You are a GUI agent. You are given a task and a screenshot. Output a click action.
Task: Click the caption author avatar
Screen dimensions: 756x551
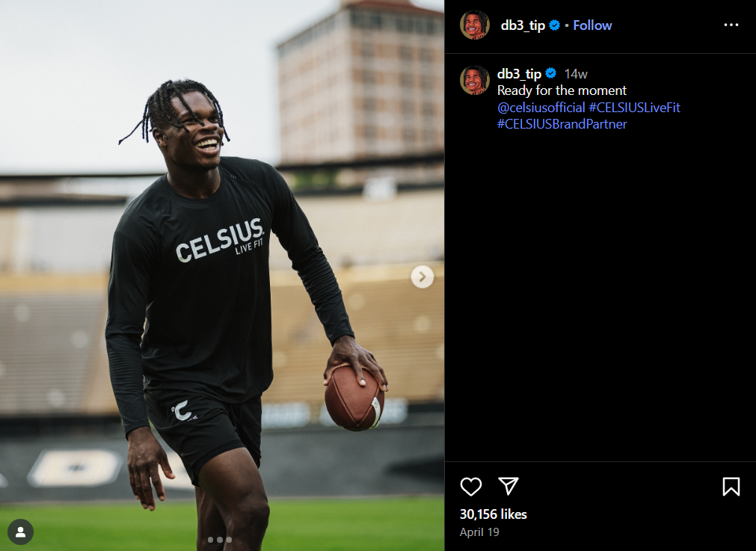(x=474, y=80)
